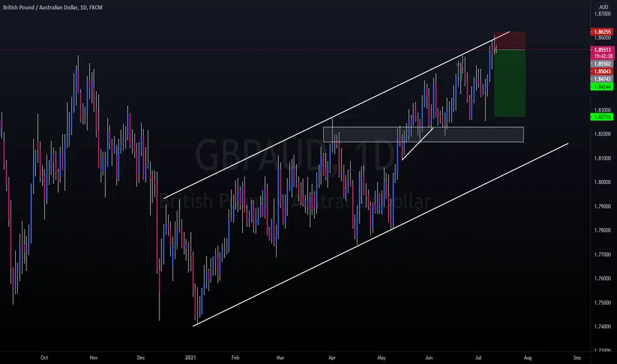Click the Sep label on time axis
617x364 pixels.
click(577, 357)
